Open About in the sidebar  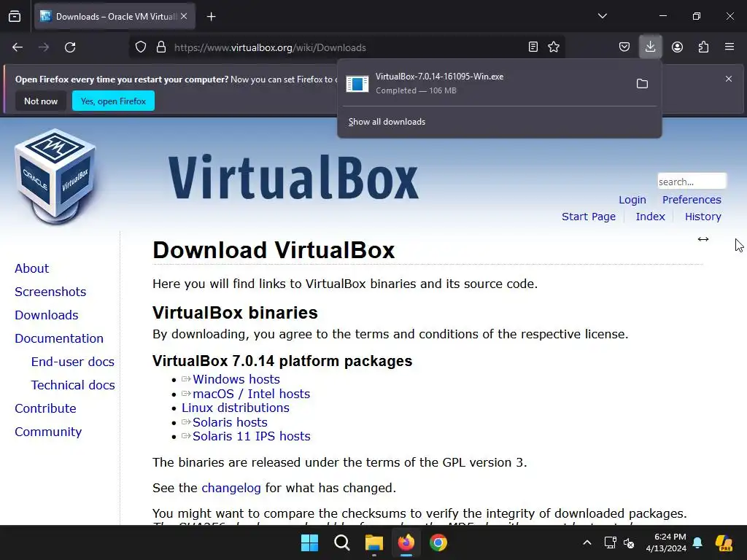click(x=31, y=268)
